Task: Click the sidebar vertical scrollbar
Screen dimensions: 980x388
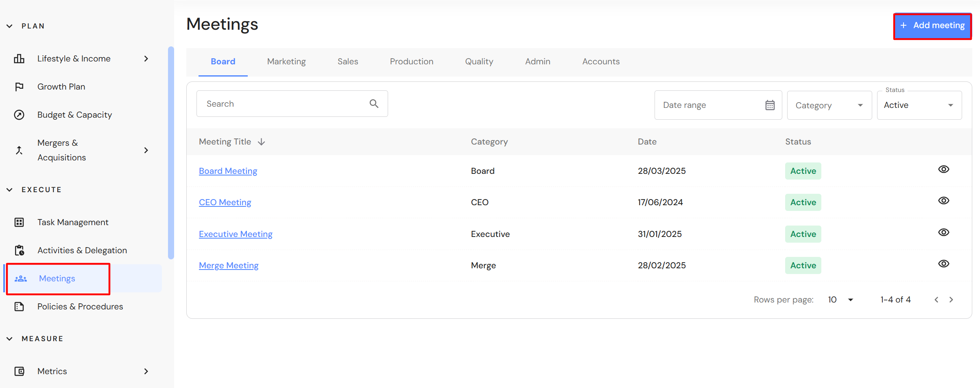Action: (x=171, y=153)
